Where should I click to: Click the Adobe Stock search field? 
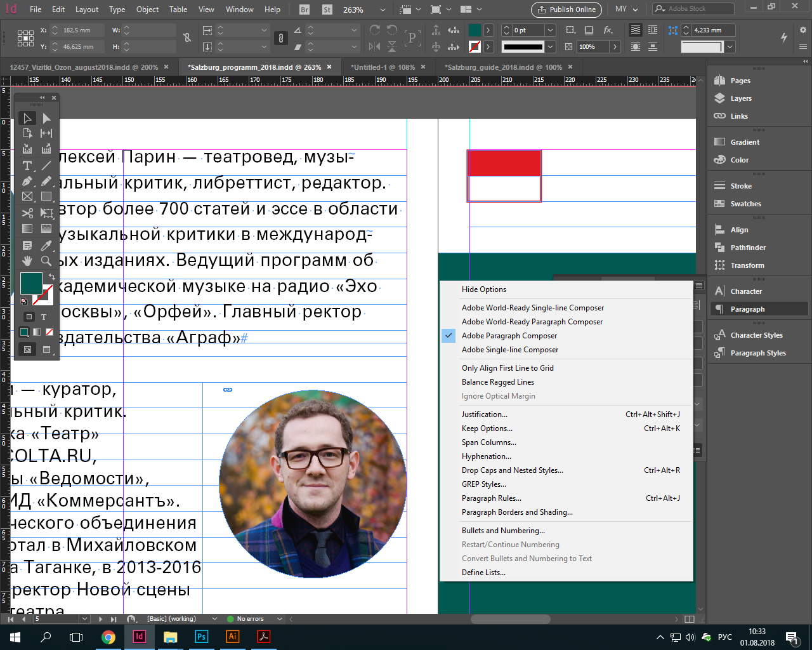tap(691, 8)
